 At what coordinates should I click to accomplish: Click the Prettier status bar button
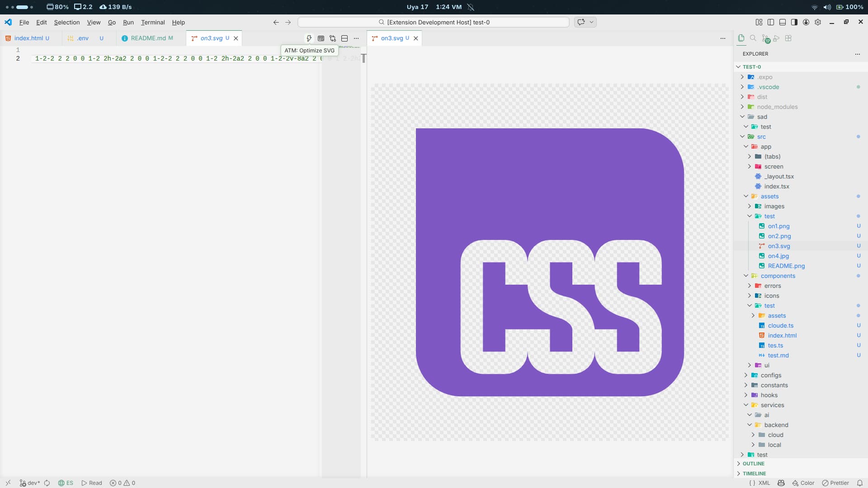835,483
